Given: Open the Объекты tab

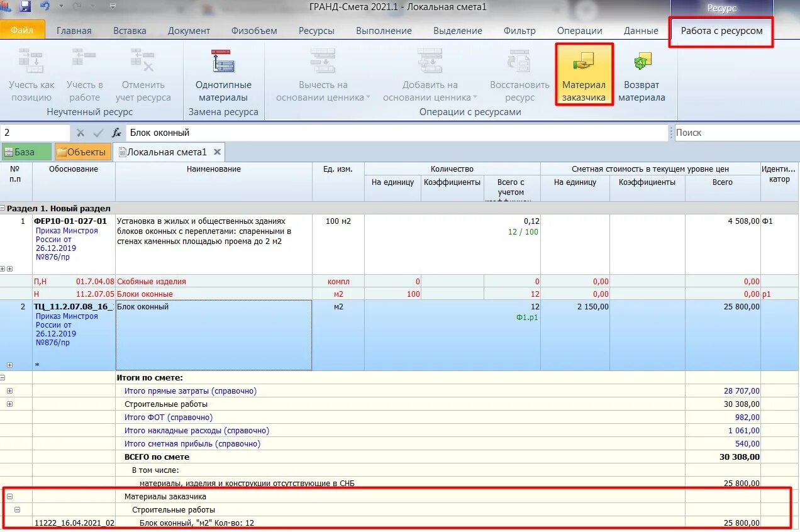Looking at the screenshot, I should click(83, 152).
